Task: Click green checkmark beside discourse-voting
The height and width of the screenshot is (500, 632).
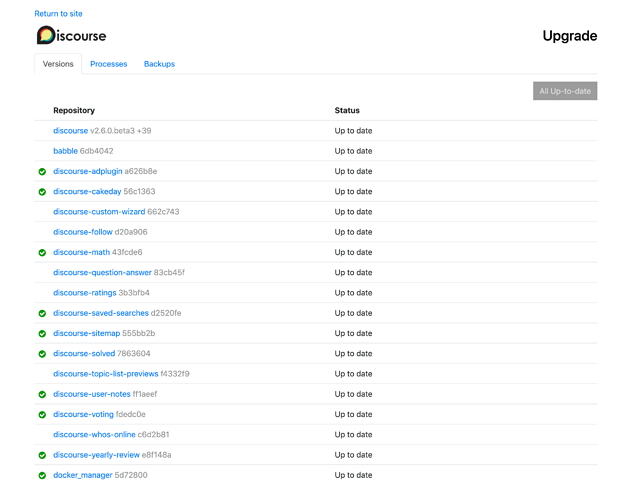Action: pos(42,415)
